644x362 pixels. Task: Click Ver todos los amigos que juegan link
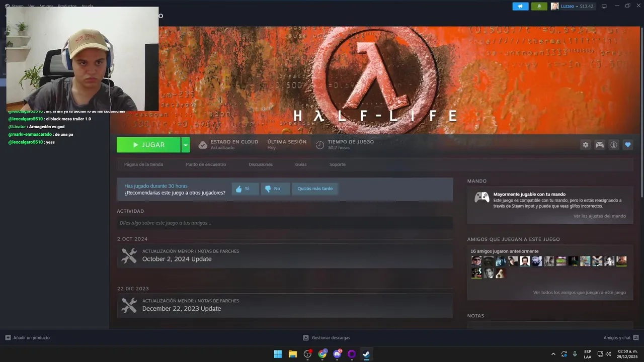(580, 292)
